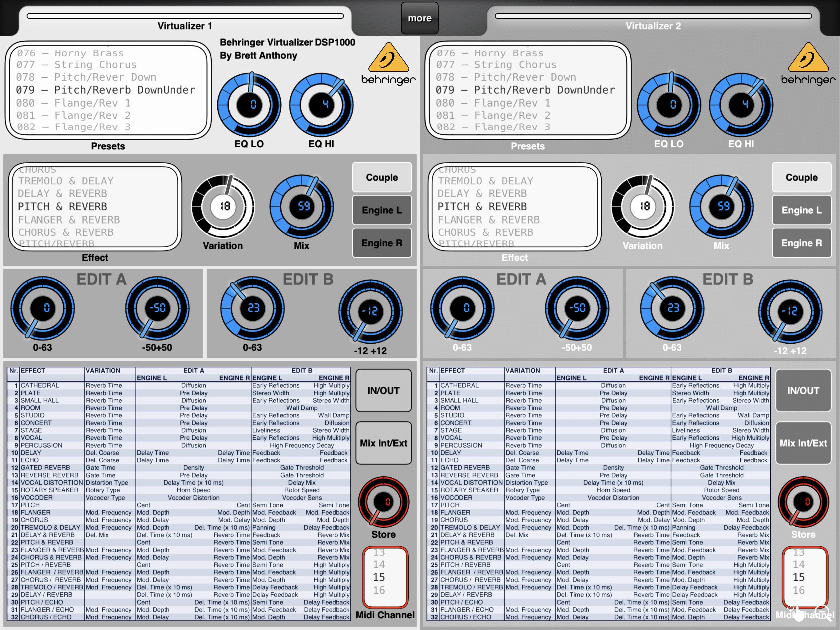This screenshot has width=840, height=630.
Task: Click the IN/OUT button in Virtualizer 1
Action: [x=383, y=390]
